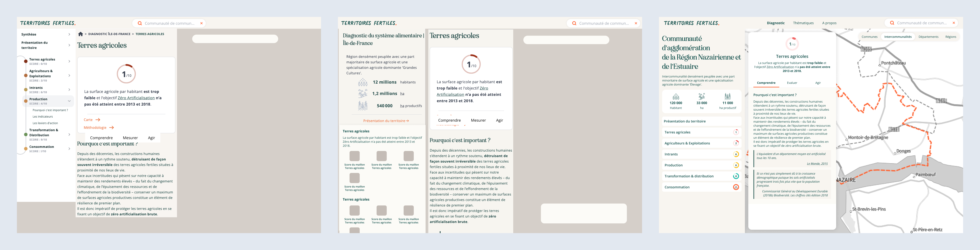Click the habitants people icon in the Île-de-France panel
Image resolution: width=980 pixels, height=250 pixels.
click(x=363, y=82)
